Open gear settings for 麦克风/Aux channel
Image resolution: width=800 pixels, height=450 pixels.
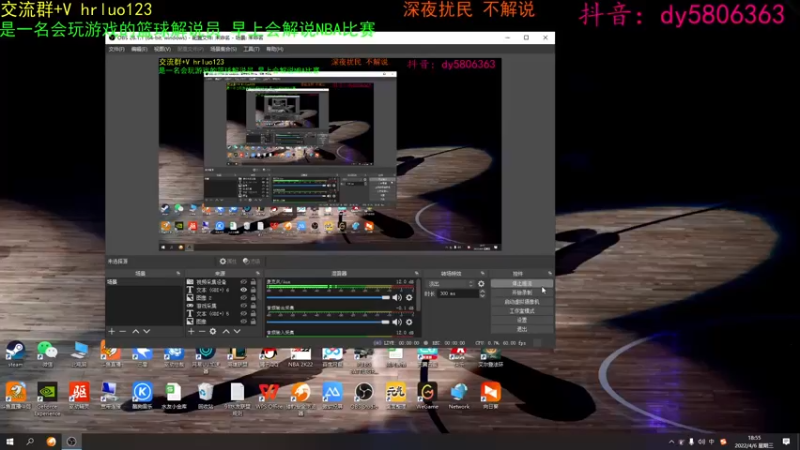[409, 297]
